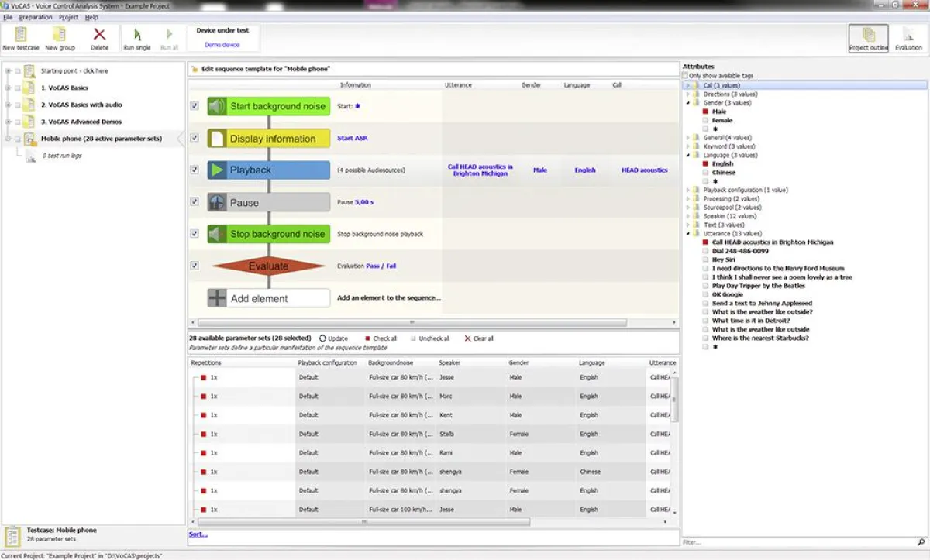Toggle the Playback step checkbox
Image resolution: width=930 pixels, height=560 pixels.
point(195,170)
